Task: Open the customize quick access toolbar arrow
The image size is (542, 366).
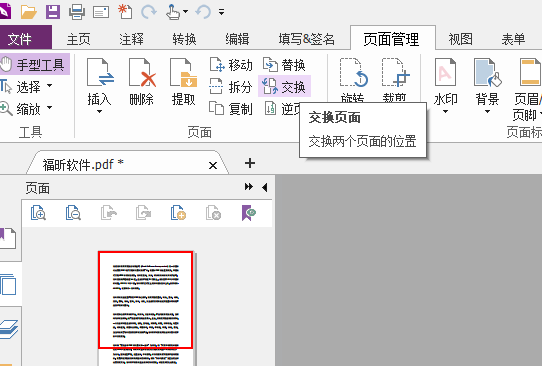Action: [222, 12]
